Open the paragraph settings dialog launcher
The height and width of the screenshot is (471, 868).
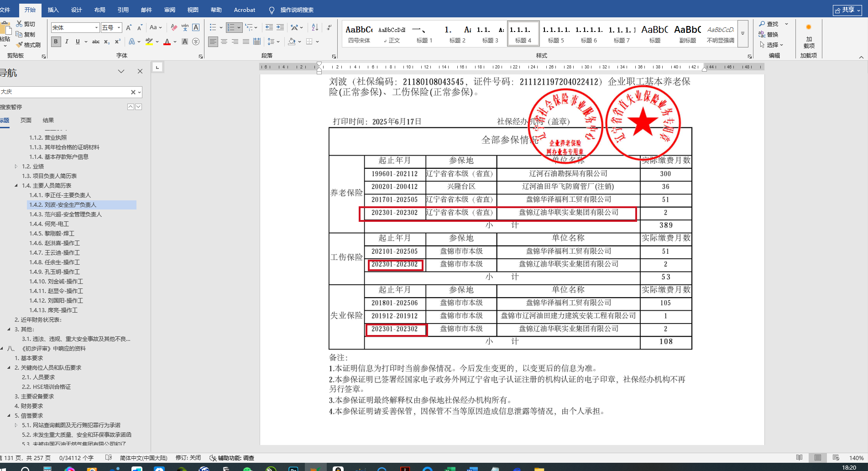[334, 57]
